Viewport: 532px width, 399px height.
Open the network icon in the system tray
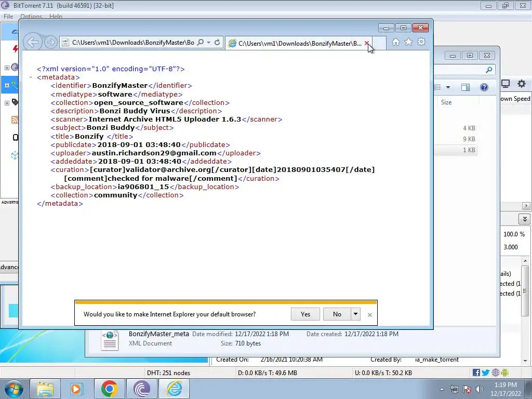(x=454, y=390)
